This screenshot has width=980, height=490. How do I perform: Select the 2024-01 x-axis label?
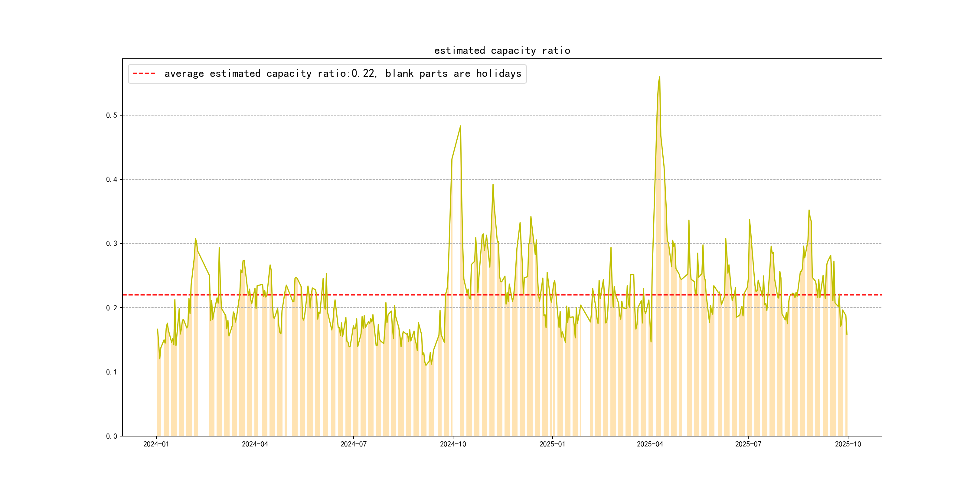(x=156, y=444)
